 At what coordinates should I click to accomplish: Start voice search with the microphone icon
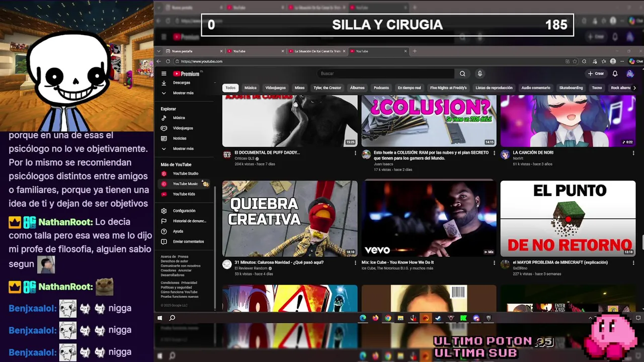pyautogui.click(x=480, y=73)
